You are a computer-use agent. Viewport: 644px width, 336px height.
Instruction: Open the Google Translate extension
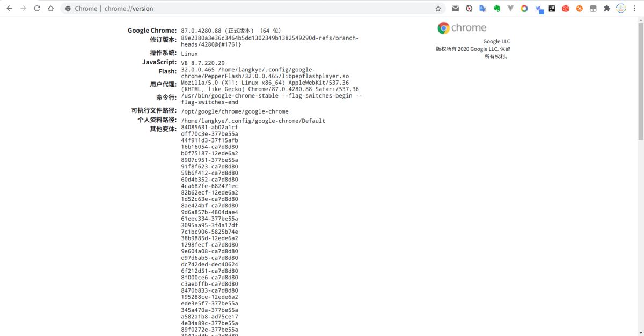click(x=483, y=8)
